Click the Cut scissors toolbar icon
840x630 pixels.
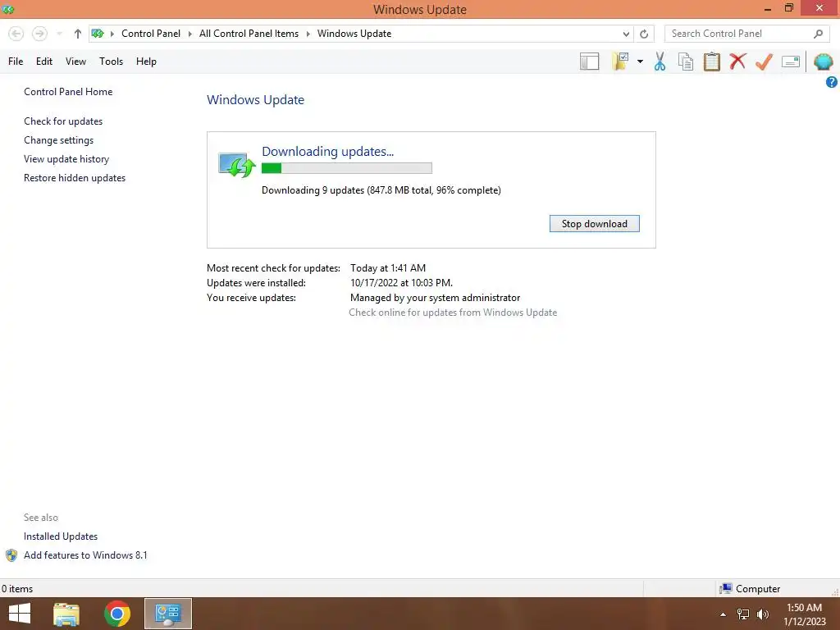coord(660,62)
